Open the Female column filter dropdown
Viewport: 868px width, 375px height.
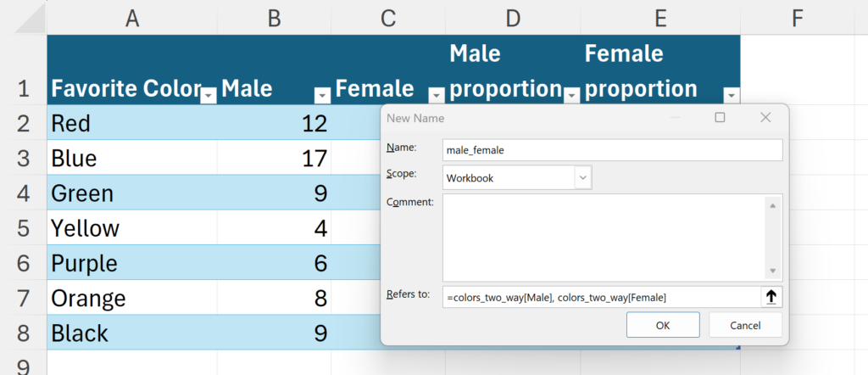click(x=437, y=95)
